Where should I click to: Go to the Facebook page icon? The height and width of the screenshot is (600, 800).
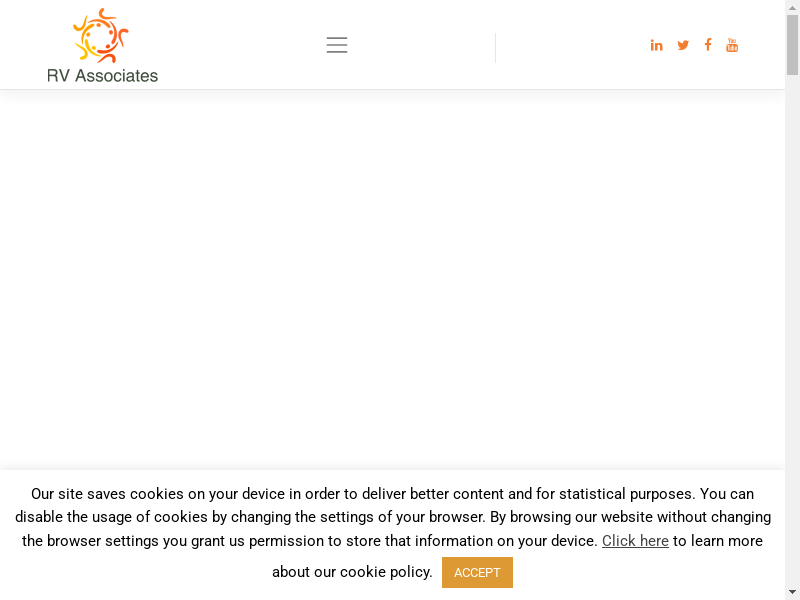click(708, 45)
